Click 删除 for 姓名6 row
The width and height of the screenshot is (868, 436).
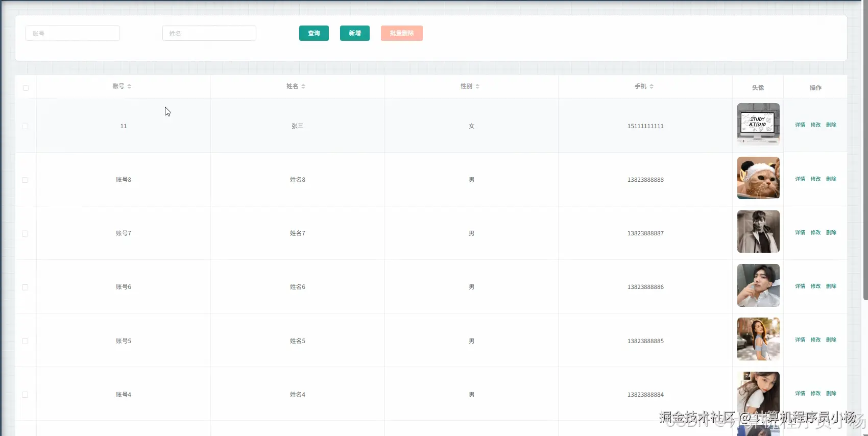pos(831,286)
